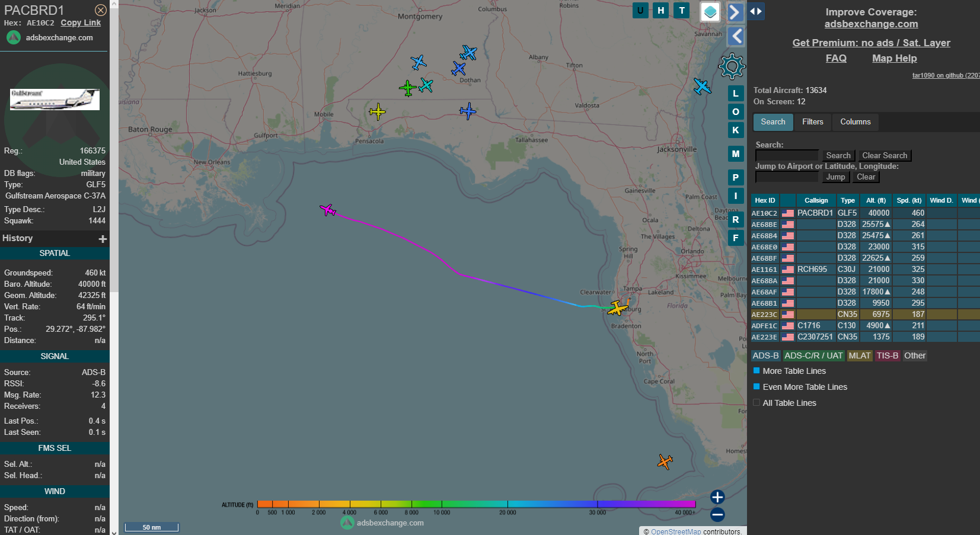Sort table by Alt. (ft) column
Image resolution: width=980 pixels, height=535 pixels.
point(876,200)
